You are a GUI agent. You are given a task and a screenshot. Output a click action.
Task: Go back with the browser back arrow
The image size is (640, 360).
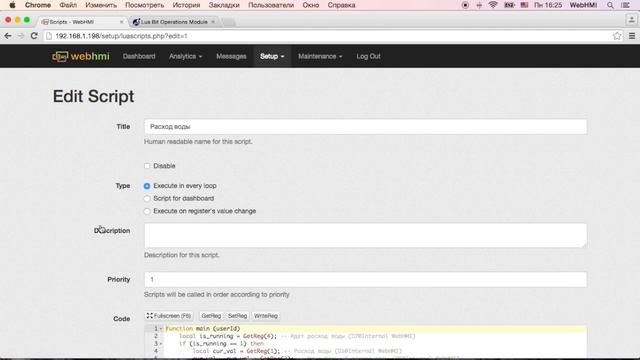tap(8, 36)
